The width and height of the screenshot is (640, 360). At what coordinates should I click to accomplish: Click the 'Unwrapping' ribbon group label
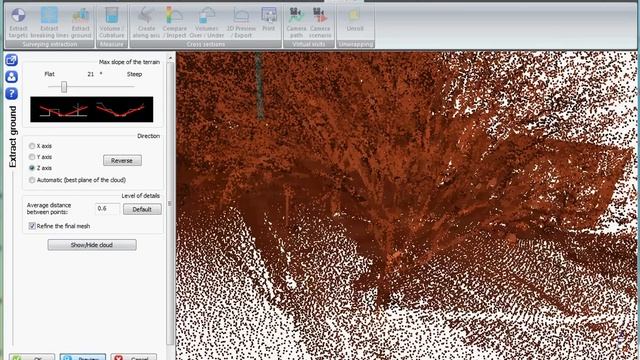(356, 44)
